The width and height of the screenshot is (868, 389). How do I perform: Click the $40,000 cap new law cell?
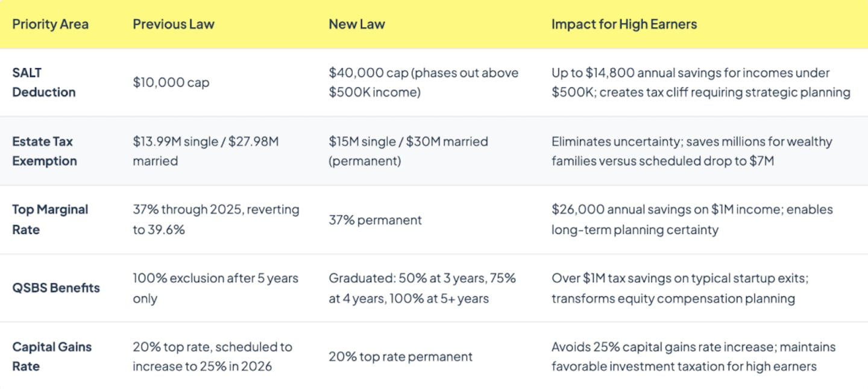423,83
